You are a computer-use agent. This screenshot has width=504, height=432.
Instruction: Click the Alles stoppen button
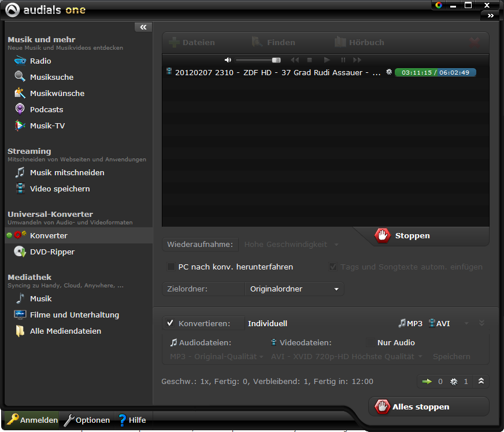point(429,407)
